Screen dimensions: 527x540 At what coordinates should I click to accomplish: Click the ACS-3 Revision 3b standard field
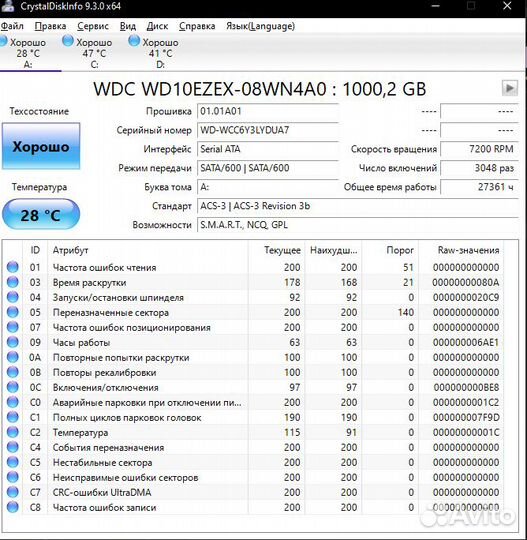[x=358, y=207]
